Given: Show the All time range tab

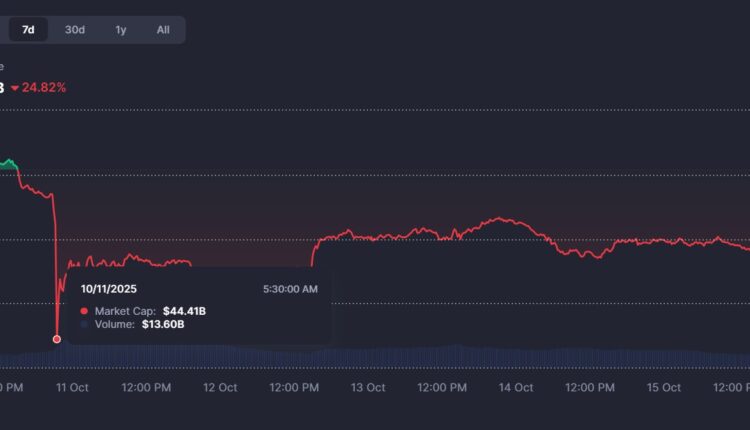Looking at the screenshot, I should (x=163, y=30).
